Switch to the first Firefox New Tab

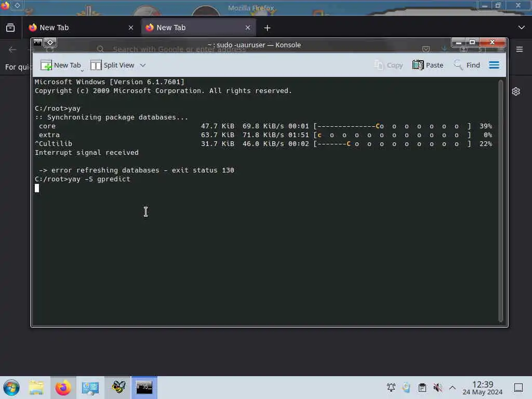pos(82,28)
